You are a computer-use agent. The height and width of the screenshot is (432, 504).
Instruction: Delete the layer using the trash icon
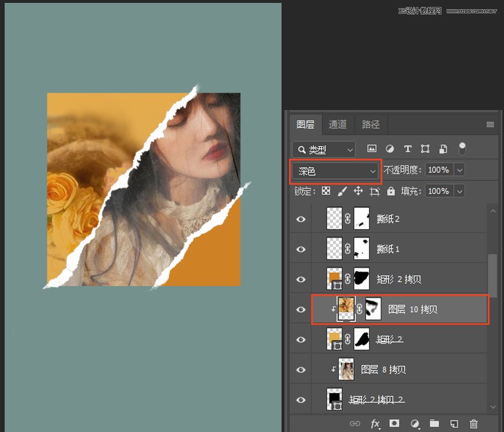(x=473, y=424)
